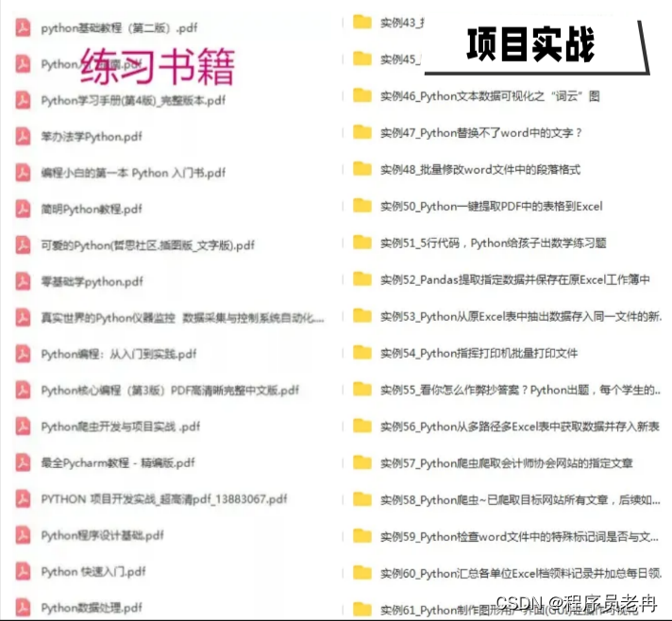The image size is (672, 621).
Task: Click PDF icon of 真实世界的Python仪器监控 file
Action: click(x=24, y=317)
